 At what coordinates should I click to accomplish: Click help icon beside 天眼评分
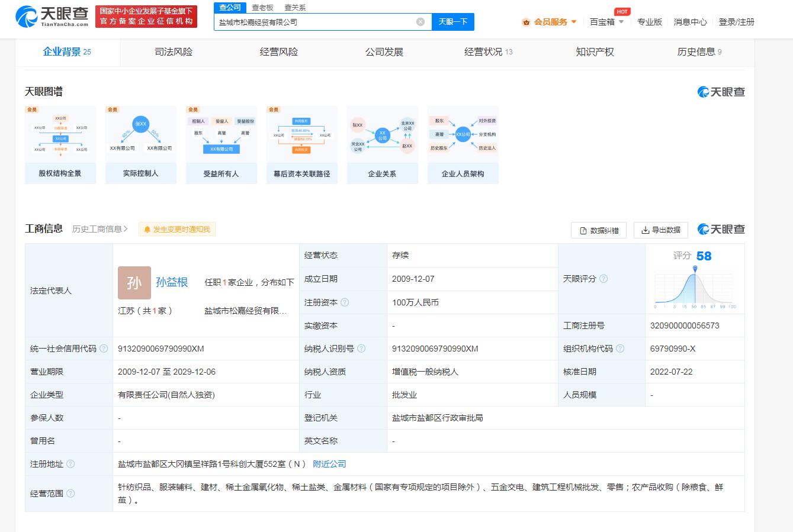tap(603, 279)
